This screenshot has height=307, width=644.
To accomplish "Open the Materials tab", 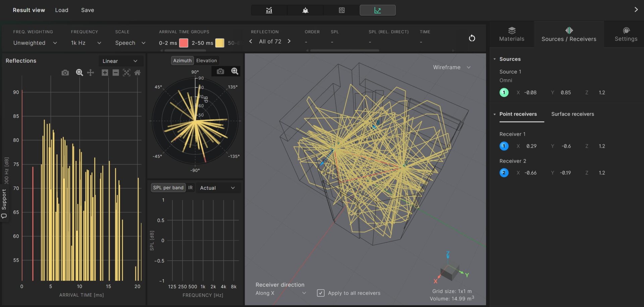I will (512, 34).
